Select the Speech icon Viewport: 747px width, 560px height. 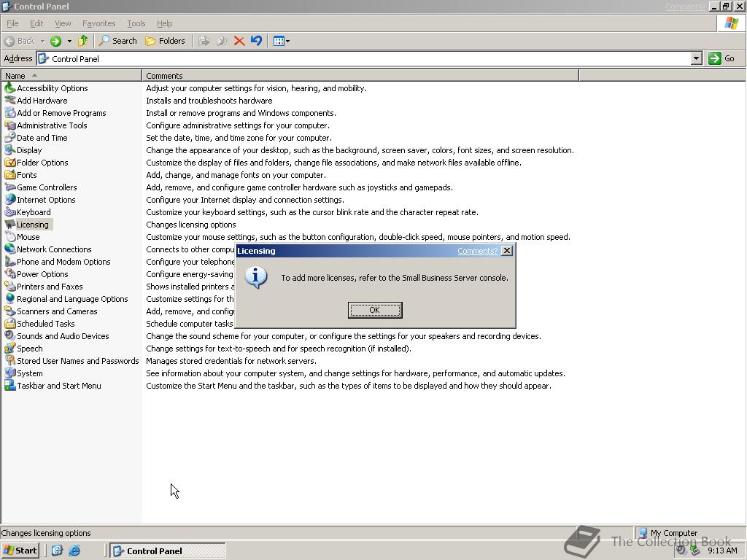pos(9,348)
